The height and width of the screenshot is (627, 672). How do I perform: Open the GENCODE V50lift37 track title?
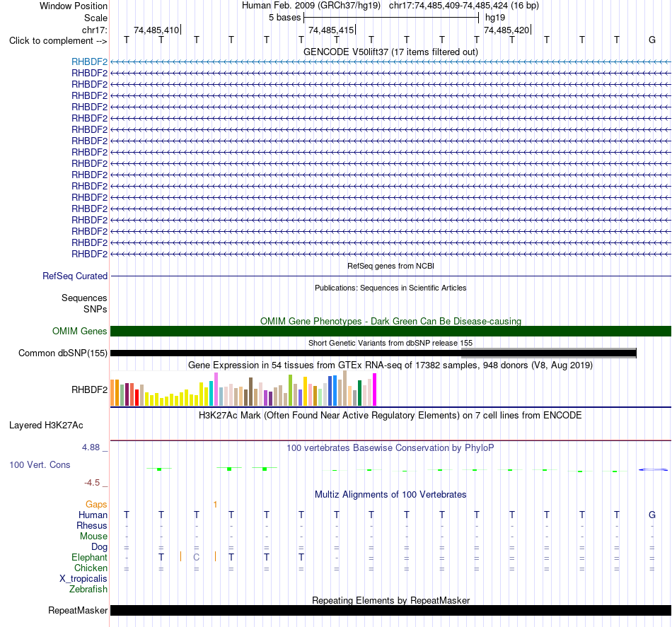click(x=390, y=52)
